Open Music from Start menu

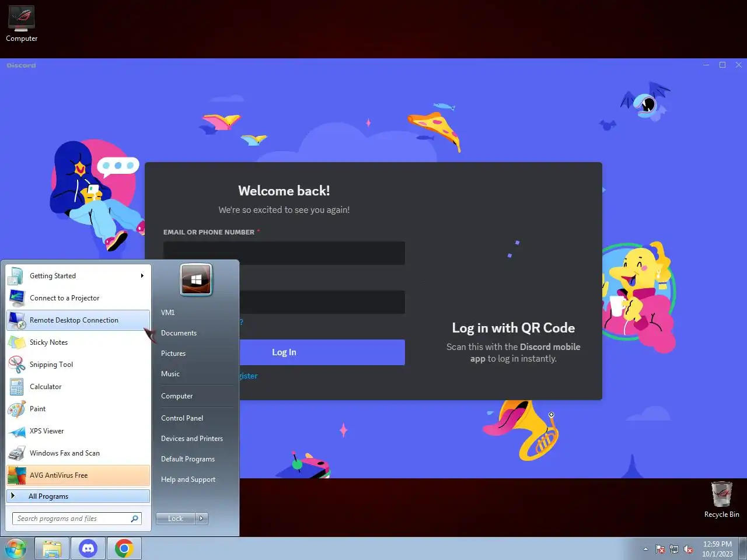(x=170, y=374)
